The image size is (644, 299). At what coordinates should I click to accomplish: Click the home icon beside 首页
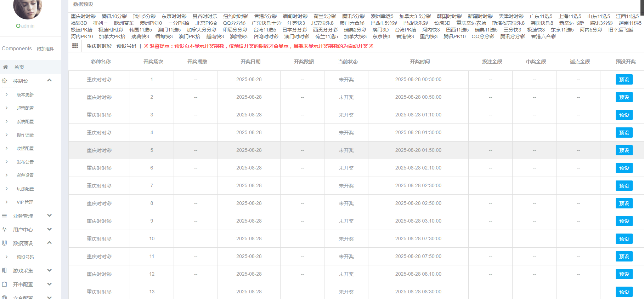click(x=5, y=67)
